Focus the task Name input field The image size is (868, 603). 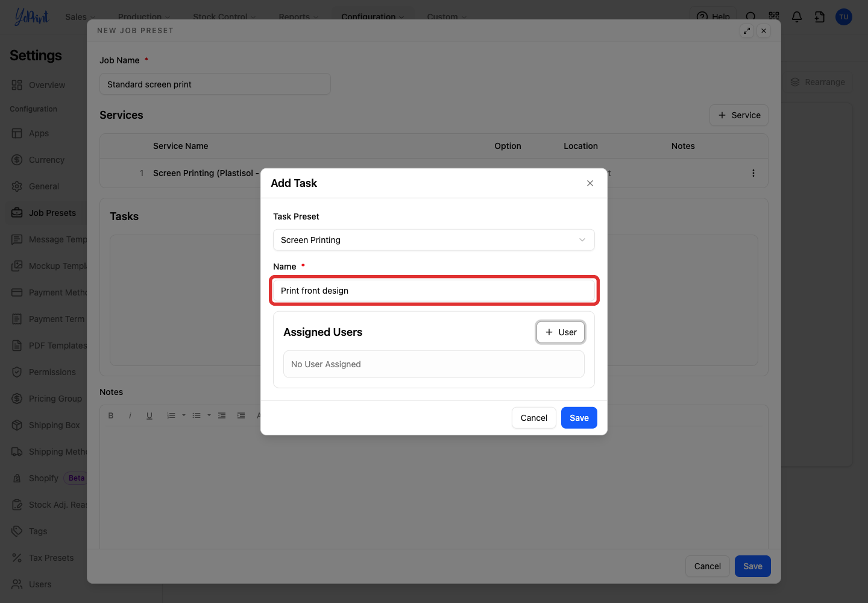[434, 291]
